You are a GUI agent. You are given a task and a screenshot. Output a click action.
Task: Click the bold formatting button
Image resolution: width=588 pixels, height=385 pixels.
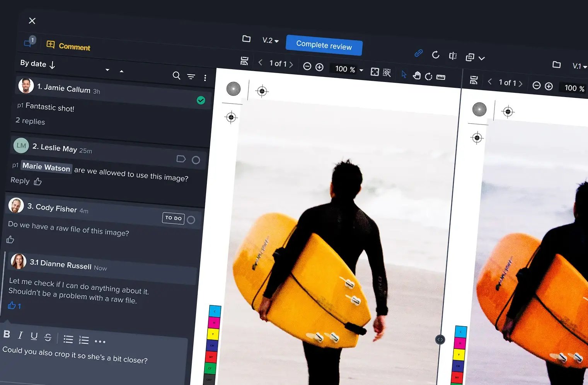tap(7, 334)
